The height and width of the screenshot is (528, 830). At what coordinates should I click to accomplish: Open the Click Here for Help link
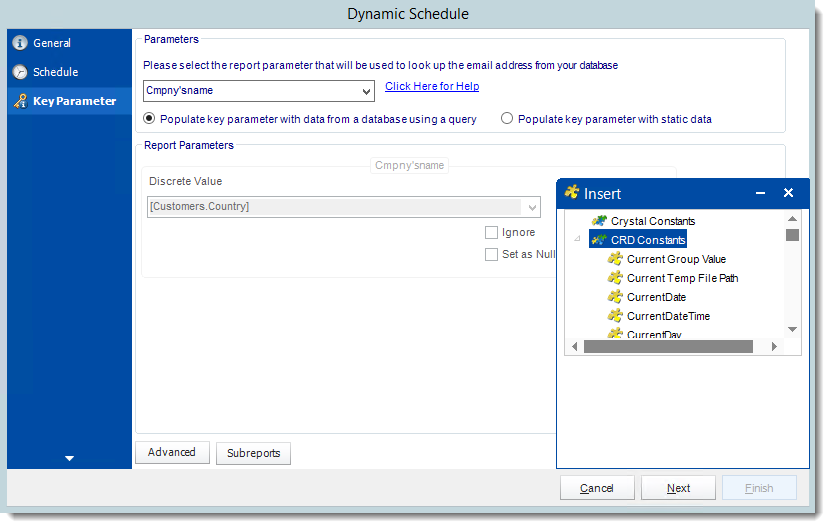tap(432, 86)
